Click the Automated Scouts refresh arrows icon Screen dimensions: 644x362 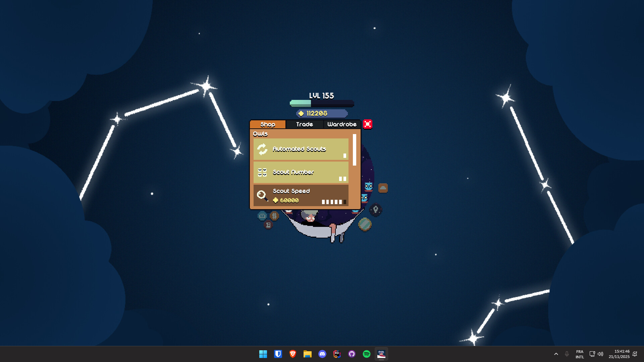point(263,149)
